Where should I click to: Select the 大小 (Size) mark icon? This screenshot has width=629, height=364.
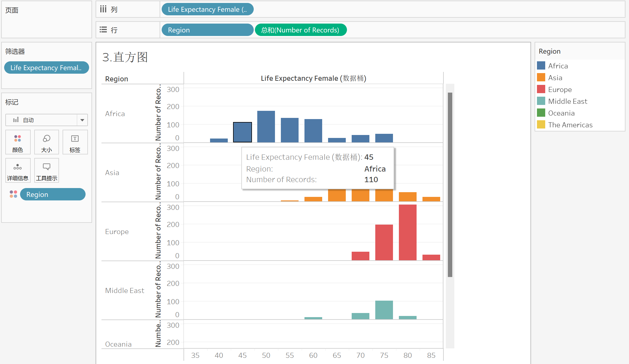[46, 142]
